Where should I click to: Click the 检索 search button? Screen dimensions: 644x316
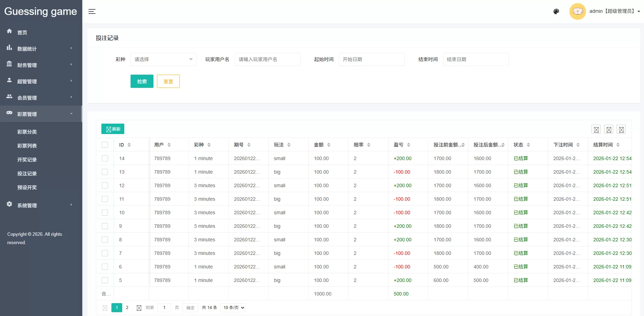tap(142, 81)
